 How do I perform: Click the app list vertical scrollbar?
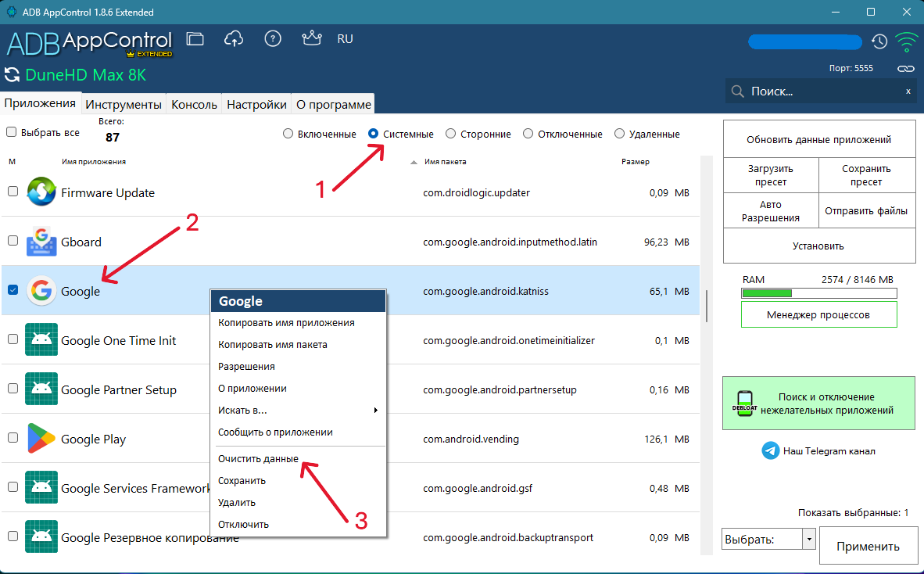[707, 305]
